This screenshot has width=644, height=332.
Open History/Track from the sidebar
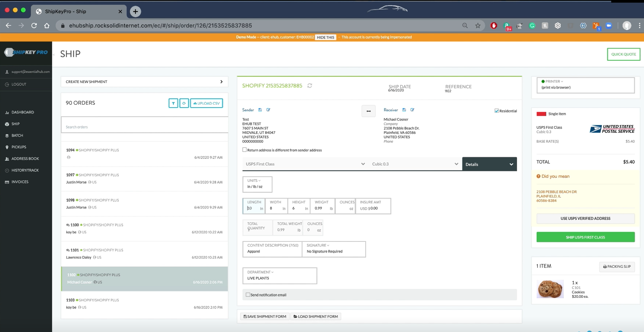(25, 170)
